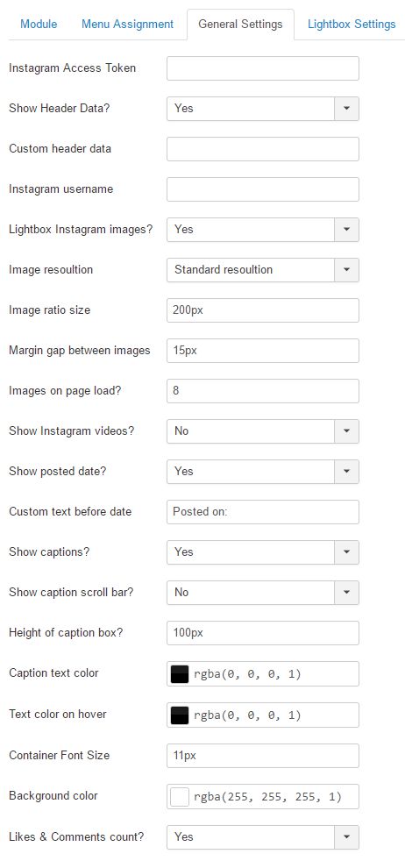Focus the Custom header data field
The height and width of the screenshot is (868, 405).
tap(263, 149)
